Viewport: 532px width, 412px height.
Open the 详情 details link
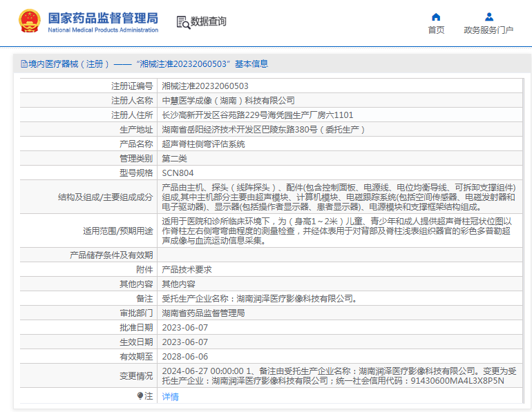coord(171,396)
